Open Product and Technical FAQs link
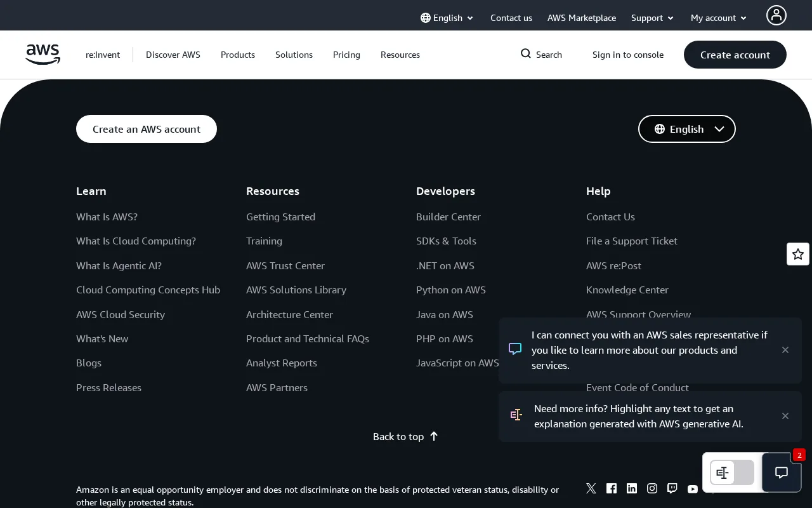Image resolution: width=812 pixels, height=508 pixels. (x=308, y=338)
